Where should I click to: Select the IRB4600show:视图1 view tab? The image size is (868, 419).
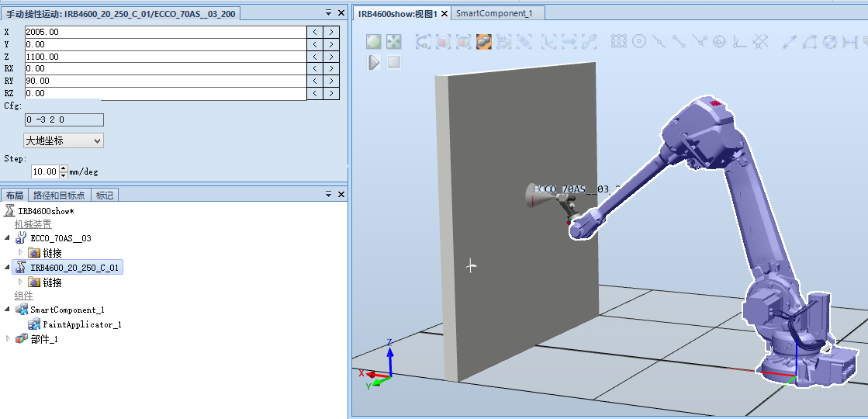click(397, 13)
